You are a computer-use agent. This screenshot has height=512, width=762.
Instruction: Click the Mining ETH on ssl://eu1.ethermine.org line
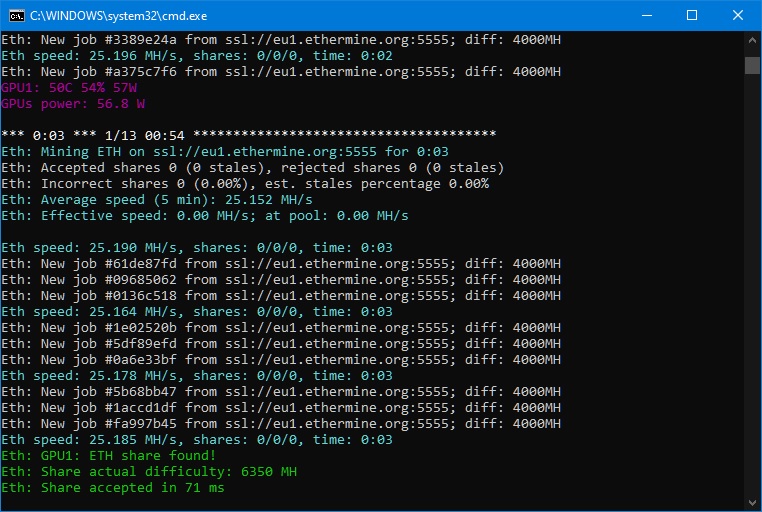click(x=225, y=152)
